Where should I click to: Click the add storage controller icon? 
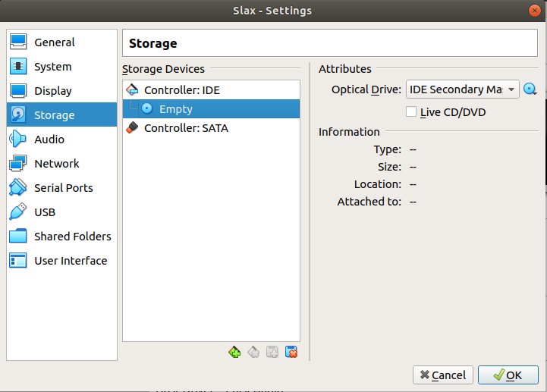(x=234, y=352)
